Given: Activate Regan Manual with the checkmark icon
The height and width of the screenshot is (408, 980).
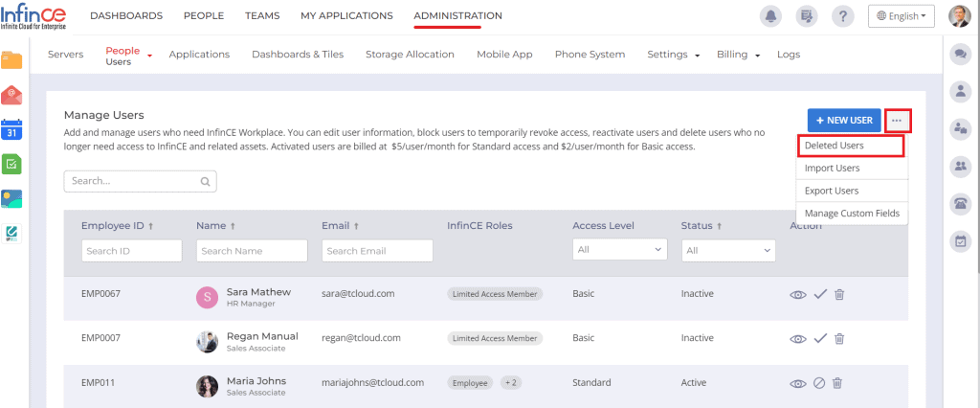Looking at the screenshot, I should click(x=819, y=338).
